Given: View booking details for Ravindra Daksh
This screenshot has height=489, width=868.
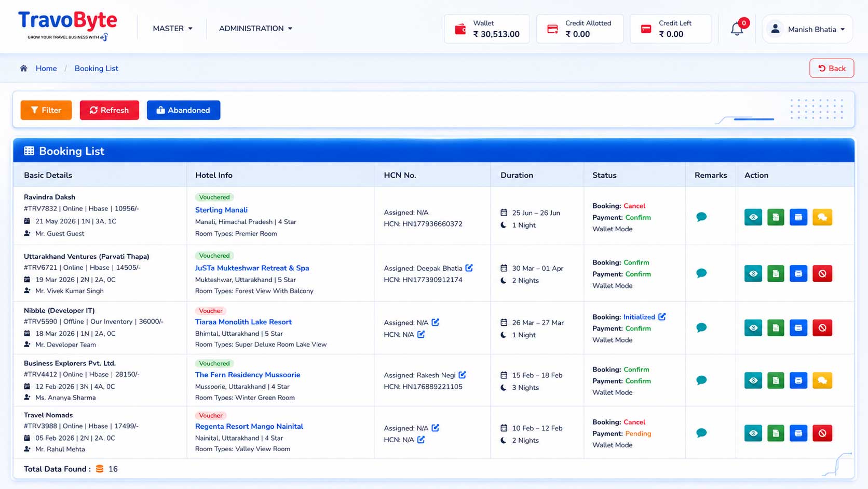Looking at the screenshot, I should [x=753, y=217].
